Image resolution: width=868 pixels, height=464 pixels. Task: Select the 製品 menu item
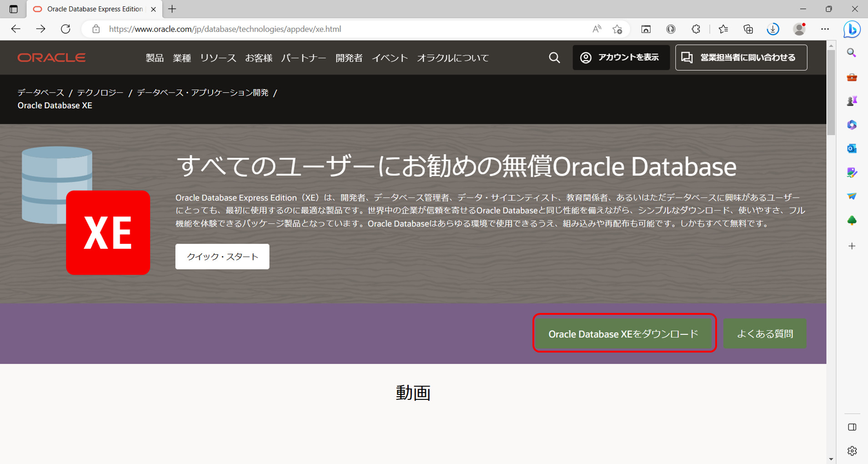(x=154, y=58)
